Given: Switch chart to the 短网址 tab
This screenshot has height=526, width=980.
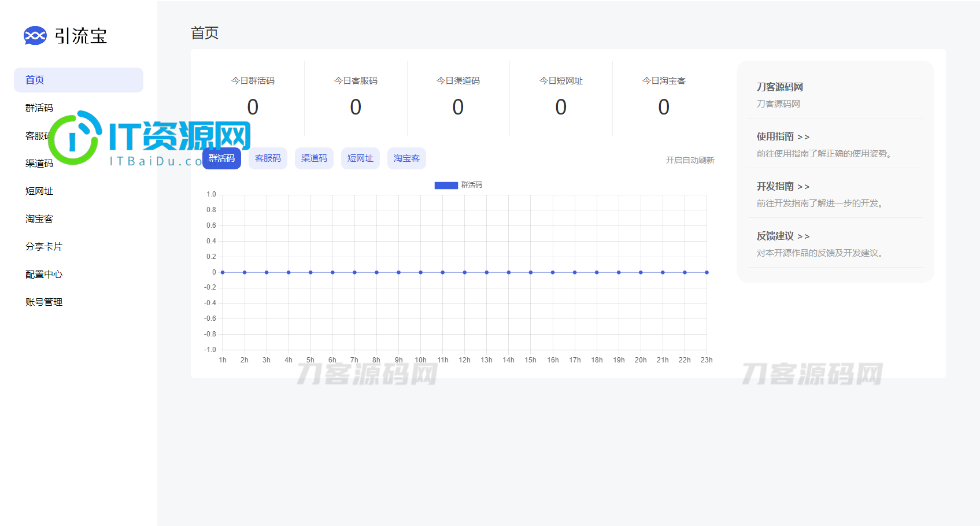Looking at the screenshot, I should [360, 158].
